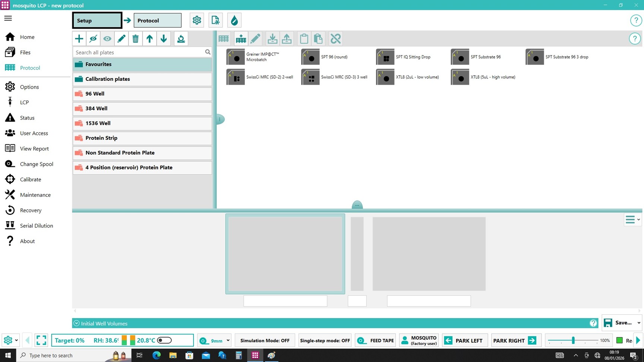Open Serial Dilution in the sidebar

[x=36, y=226]
